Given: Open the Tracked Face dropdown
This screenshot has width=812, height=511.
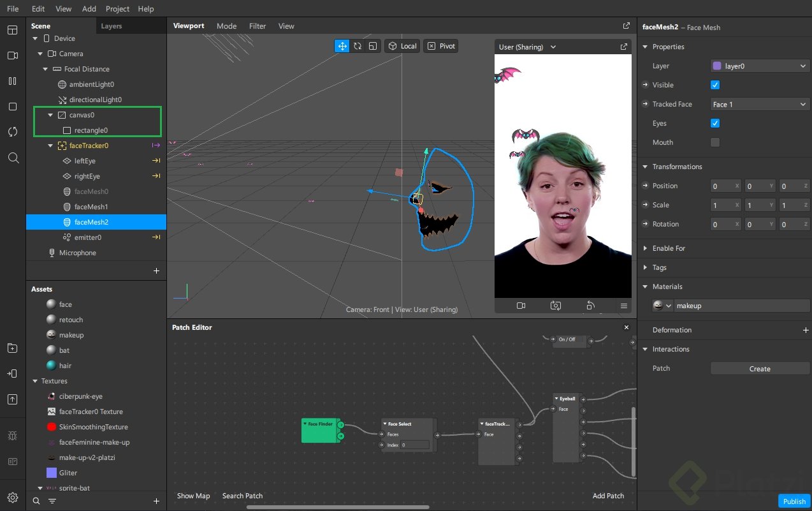Looking at the screenshot, I should (x=760, y=104).
